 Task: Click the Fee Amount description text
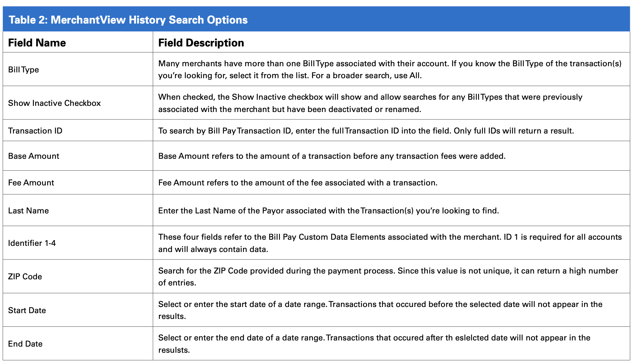298,183
